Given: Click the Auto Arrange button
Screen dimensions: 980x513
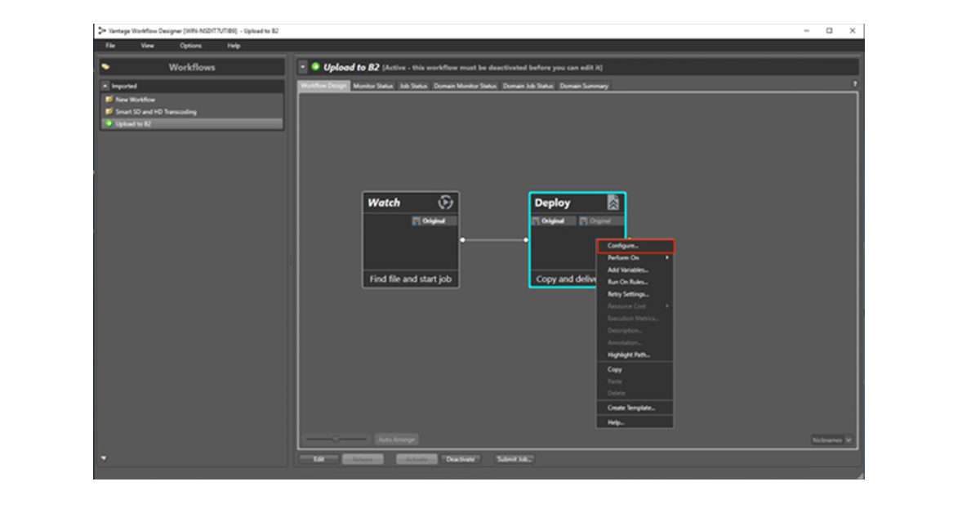Looking at the screenshot, I should click(x=397, y=439).
